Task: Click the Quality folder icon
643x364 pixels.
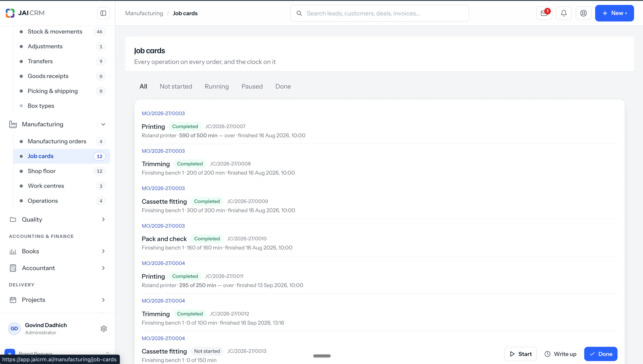Action: click(13, 220)
